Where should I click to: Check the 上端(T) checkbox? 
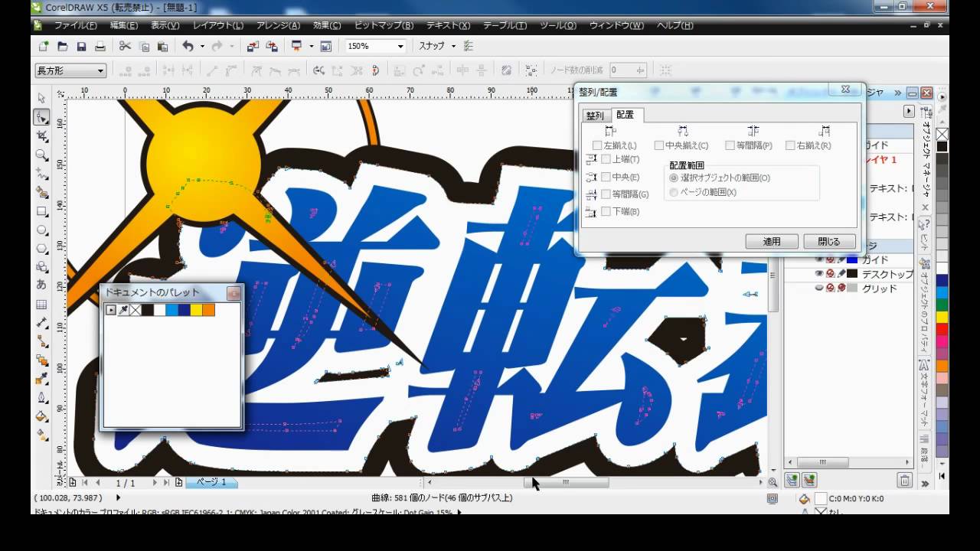[x=606, y=159]
